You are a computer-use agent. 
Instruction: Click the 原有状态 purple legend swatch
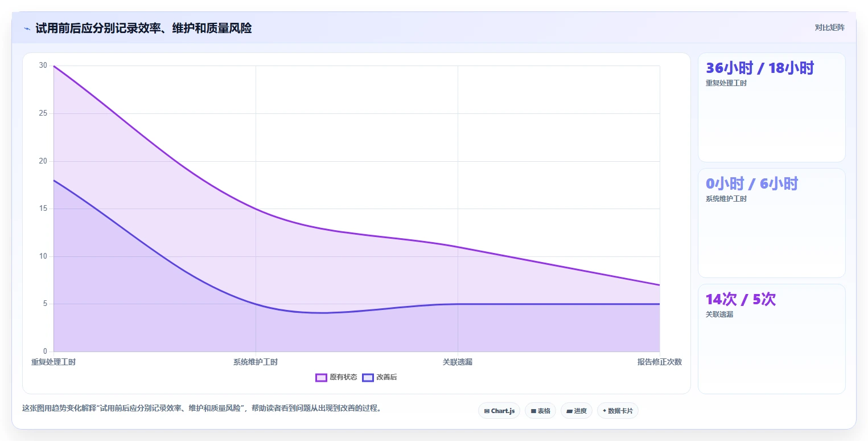pos(321,377)
